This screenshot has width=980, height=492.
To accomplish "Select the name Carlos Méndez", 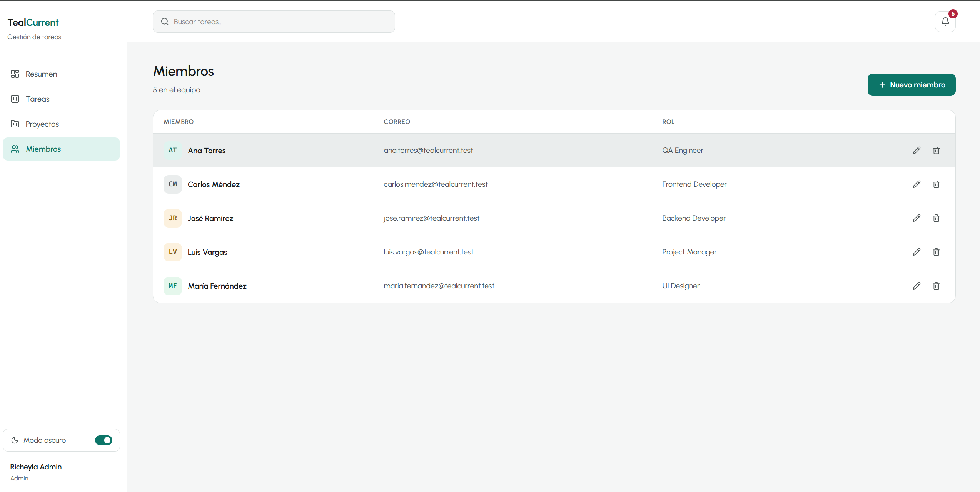I will click(x=214, y=184).
